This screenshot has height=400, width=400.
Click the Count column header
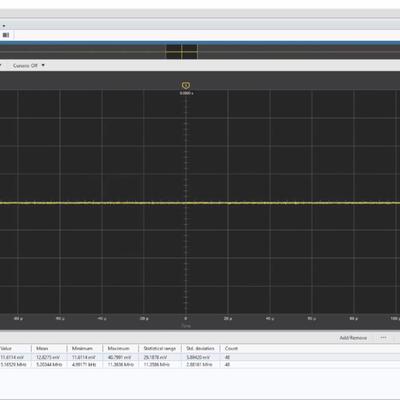(x=231, y=348)
